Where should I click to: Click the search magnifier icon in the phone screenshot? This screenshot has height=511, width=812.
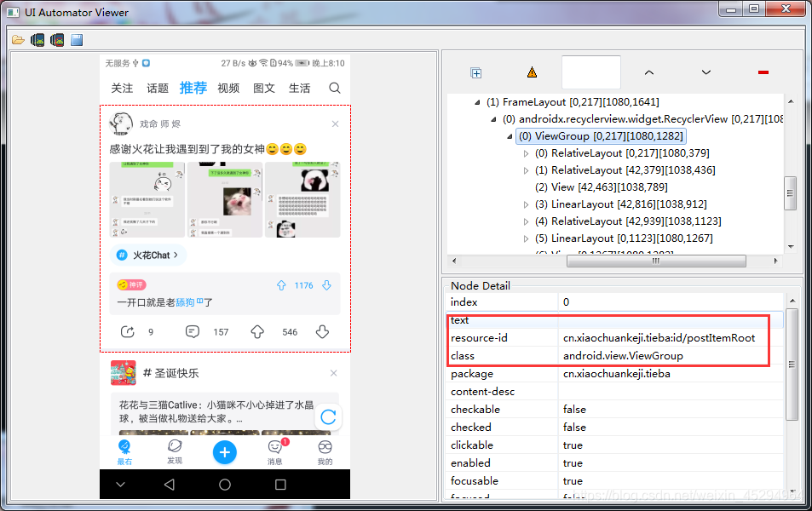point(335,88)
